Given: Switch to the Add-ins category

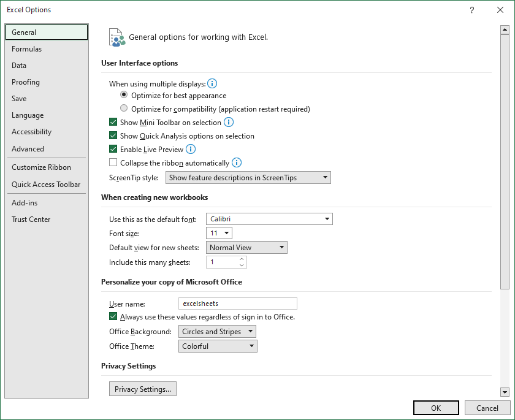Looking at the screenshot, I should pyautogui.click(x=47, y=203).
